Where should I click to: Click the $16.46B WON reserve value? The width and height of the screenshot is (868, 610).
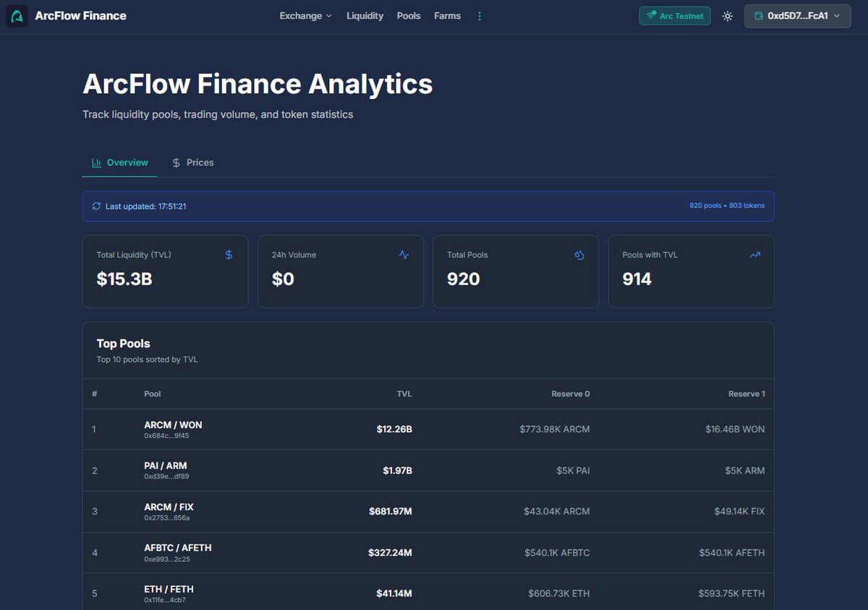pos(735,429)
